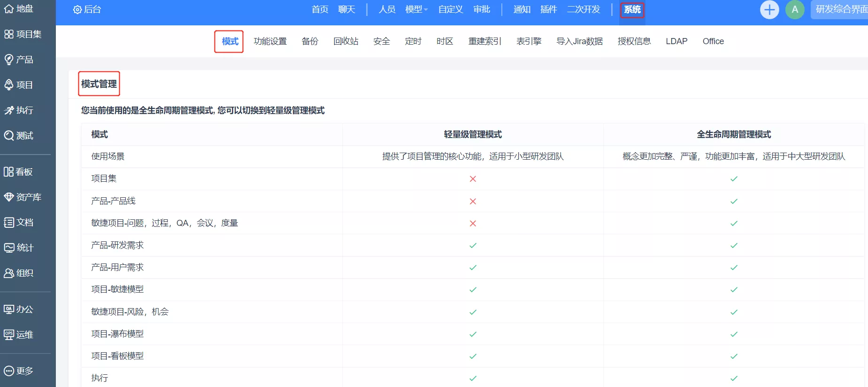This screenshot has width=868, height=387.
Task: Open the 地盘 home icon in sidebar
Action: click(x=9, y=9)
